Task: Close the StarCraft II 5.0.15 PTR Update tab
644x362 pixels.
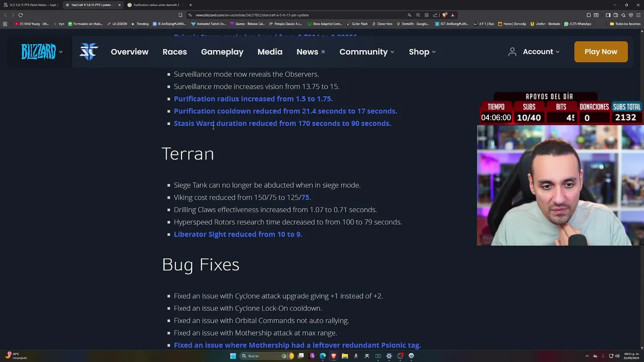Action: point(119,5)
